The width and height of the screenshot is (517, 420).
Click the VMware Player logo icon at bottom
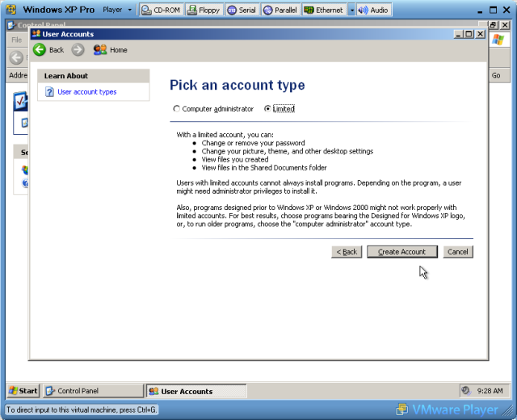point(402,409)
